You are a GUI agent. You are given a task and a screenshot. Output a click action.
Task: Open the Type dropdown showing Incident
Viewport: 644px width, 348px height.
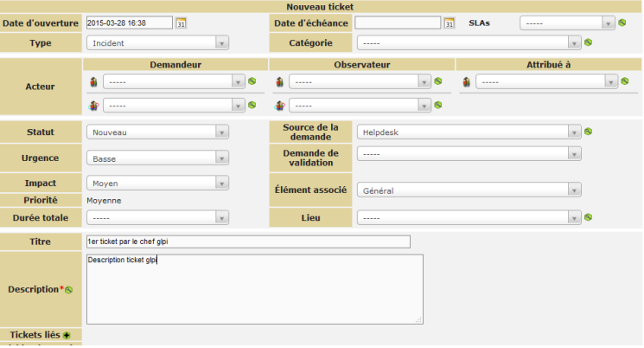point(157,42)
